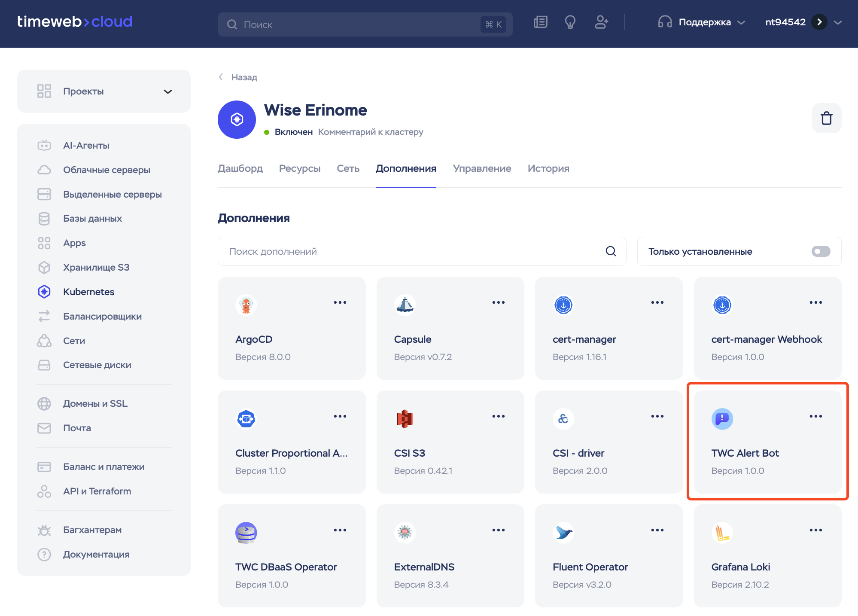Select the Дополнения tab

pos(406,168)
